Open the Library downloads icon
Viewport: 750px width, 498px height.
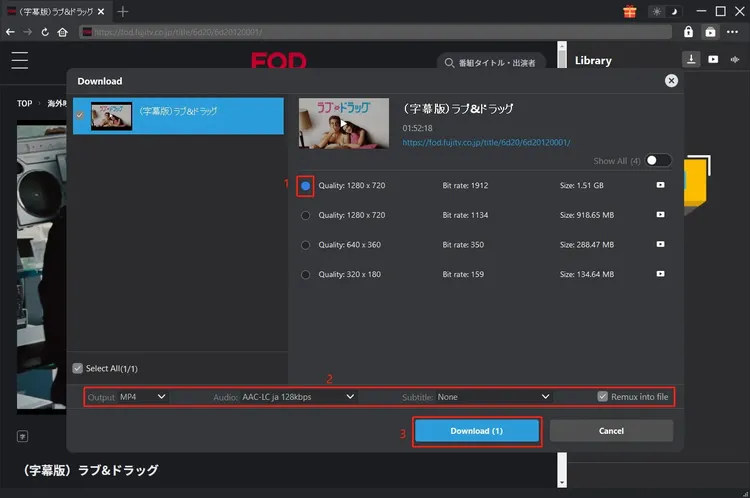point(691,60)
